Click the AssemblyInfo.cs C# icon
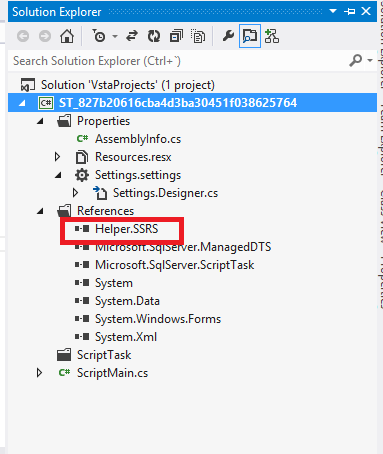Viewport: 383px width, 454px height. pyautogui.click(x=82, y=138)
